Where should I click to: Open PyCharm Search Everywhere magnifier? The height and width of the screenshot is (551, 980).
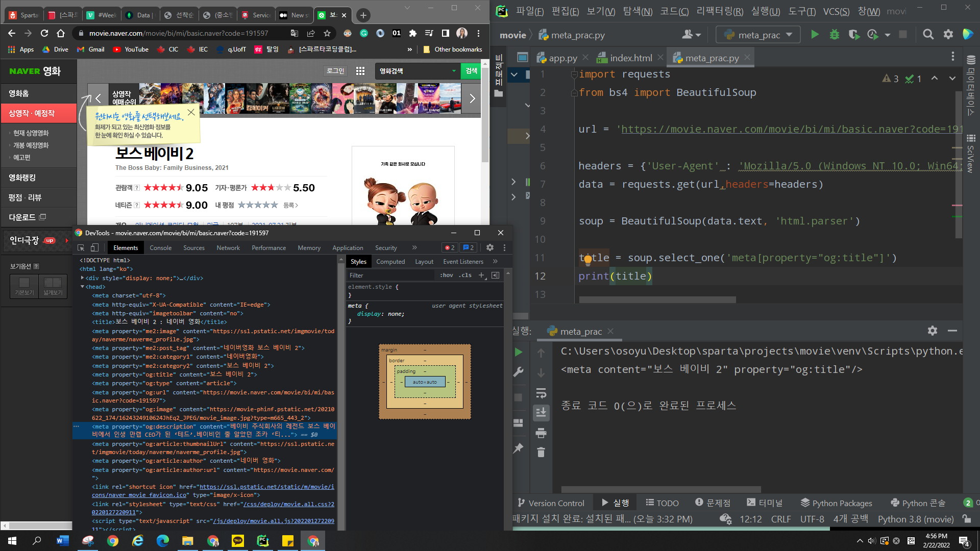[x=928, y=35]
